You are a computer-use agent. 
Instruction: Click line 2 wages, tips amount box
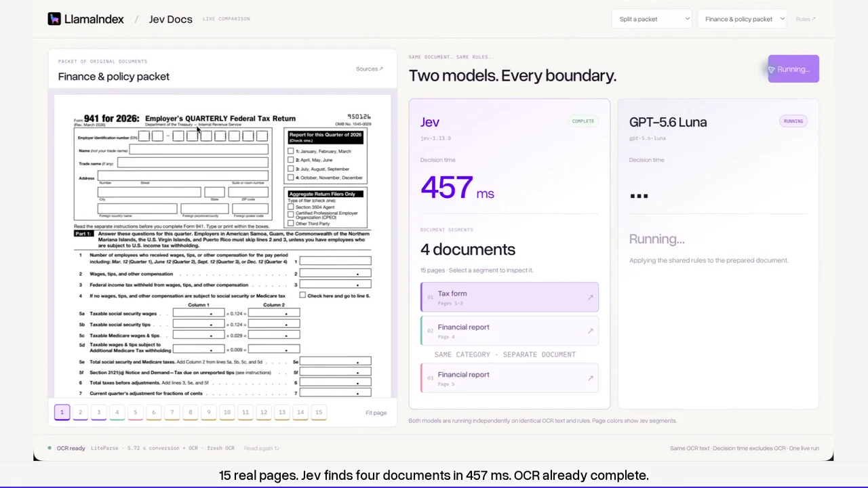coord(336,274)
